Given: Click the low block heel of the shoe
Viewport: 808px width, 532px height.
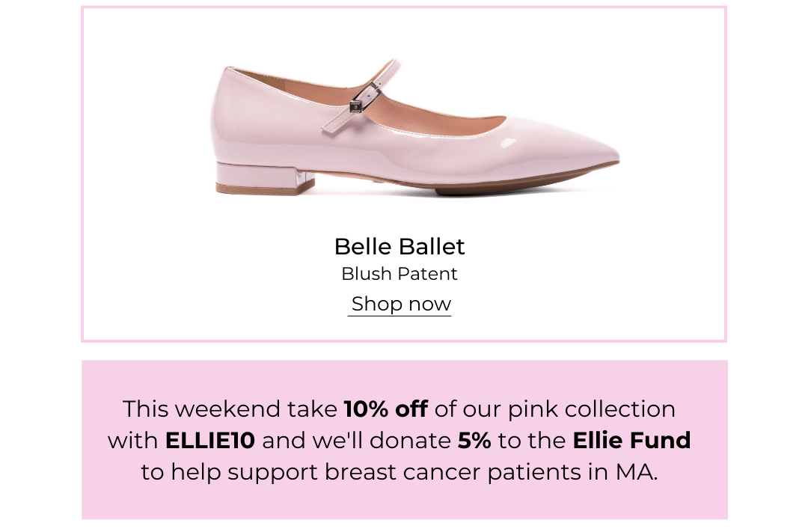Looking at the screenshot, I should [x=265, y=178].
